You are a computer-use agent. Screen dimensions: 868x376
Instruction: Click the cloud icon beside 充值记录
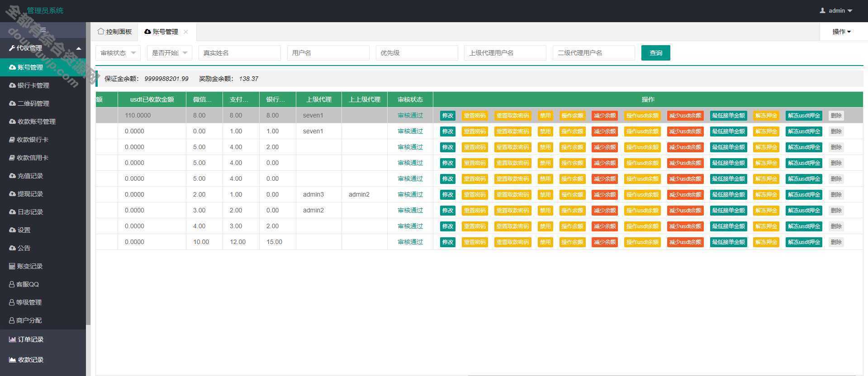12,176
